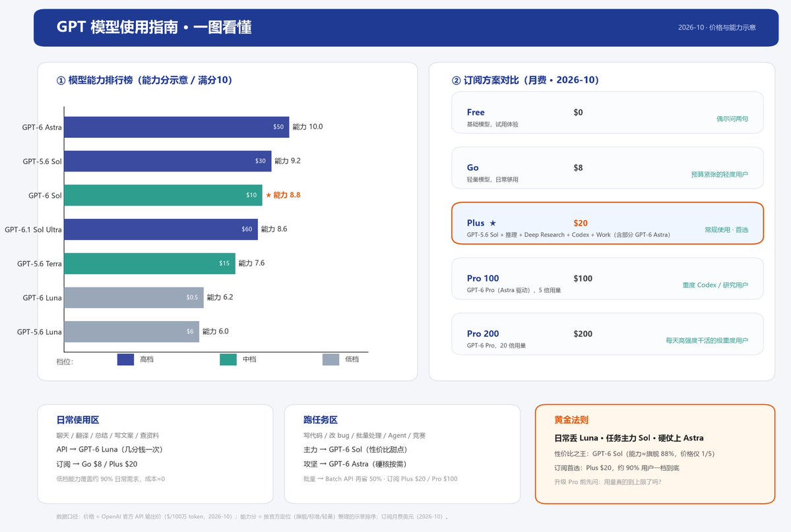Click the 订阅首选：Plus $20 line
The image size is (791, 532).
tap(616, 468)
